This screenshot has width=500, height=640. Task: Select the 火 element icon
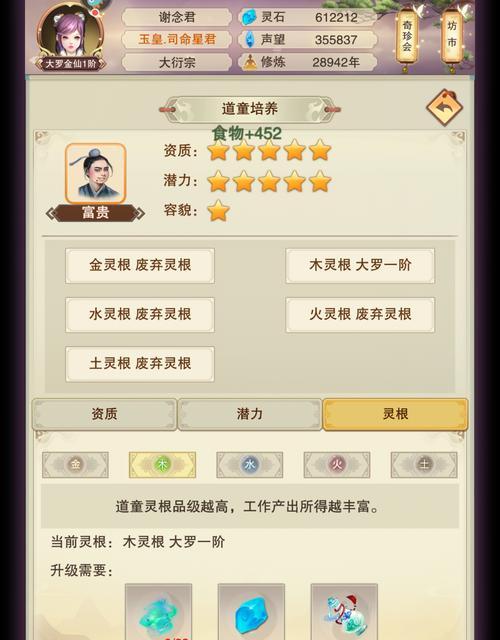point(337,464)
